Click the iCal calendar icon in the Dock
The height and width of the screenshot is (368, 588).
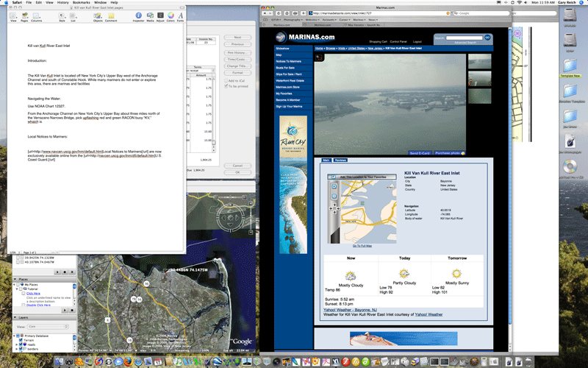[x=158, y=361]
